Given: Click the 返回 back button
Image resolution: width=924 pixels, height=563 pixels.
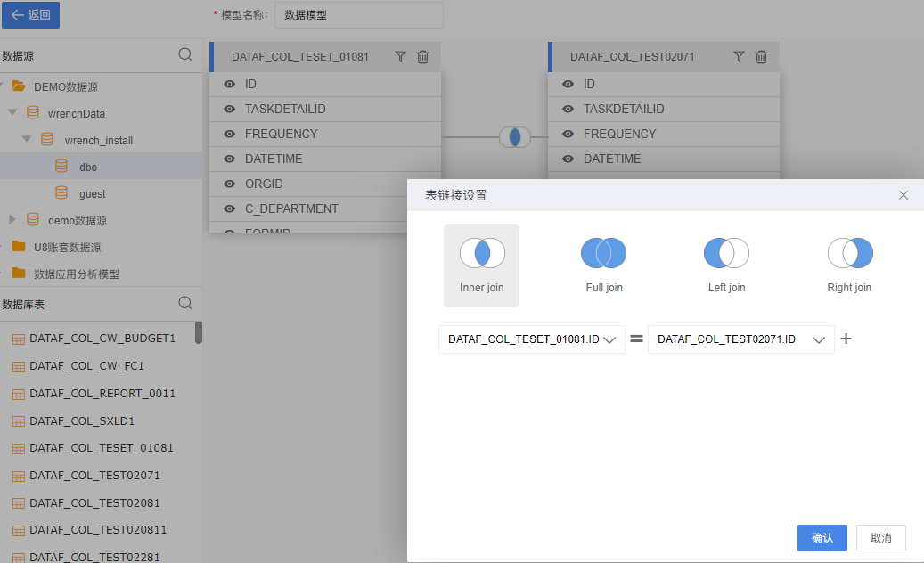Looking at the screenshot, I should coord(30,15).
